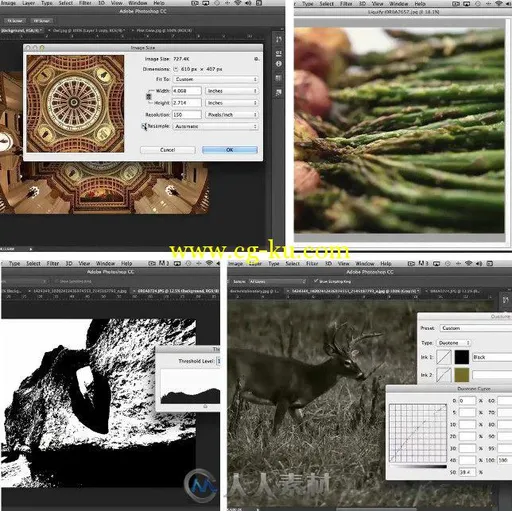Open the Layer menu in the Duotone window
This screenshot has width=512, height=511.
click(255, 263)
